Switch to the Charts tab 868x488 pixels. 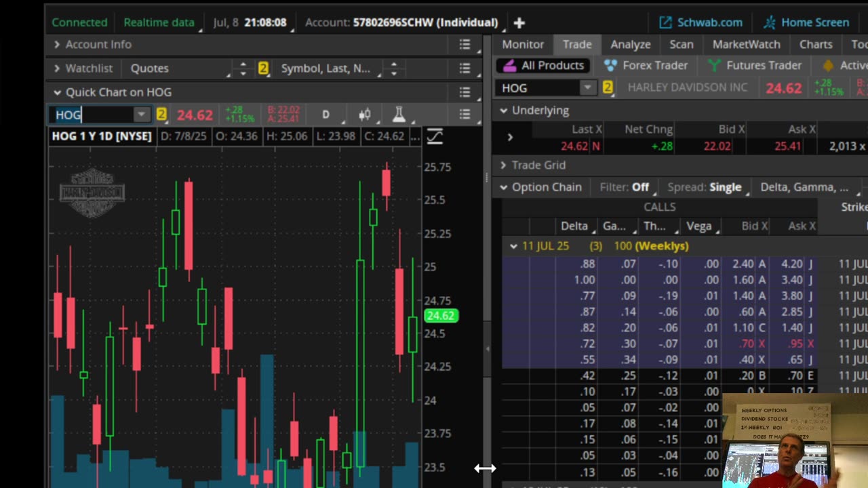[816, 44]
